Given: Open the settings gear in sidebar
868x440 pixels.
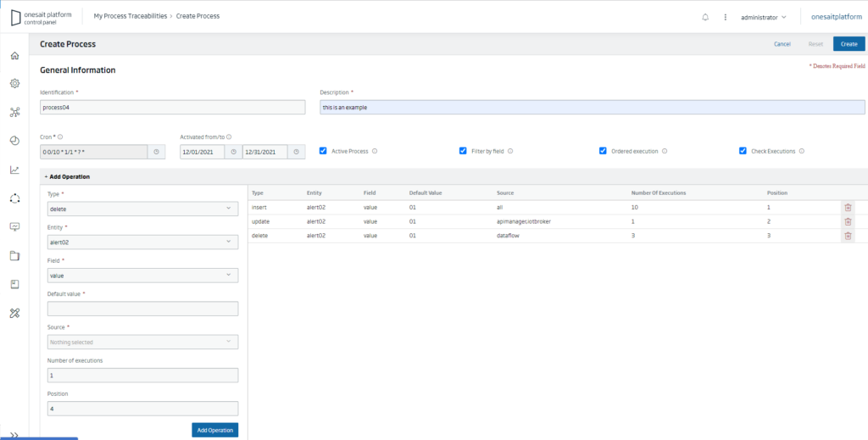Looking at the screenshot, I should click(x=15, y=84).
